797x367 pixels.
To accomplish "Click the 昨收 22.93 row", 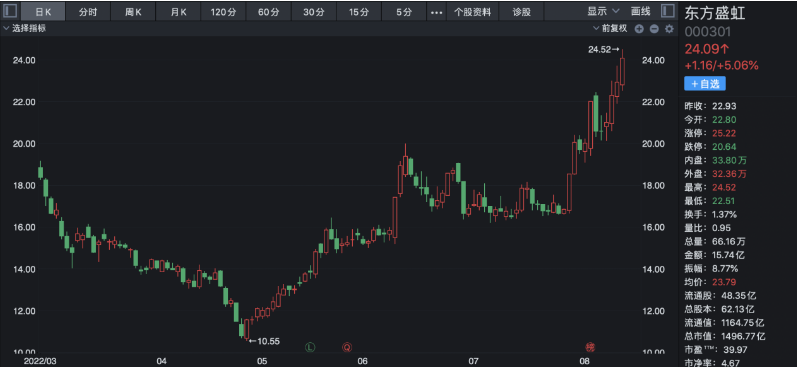I will coord(711,106).
